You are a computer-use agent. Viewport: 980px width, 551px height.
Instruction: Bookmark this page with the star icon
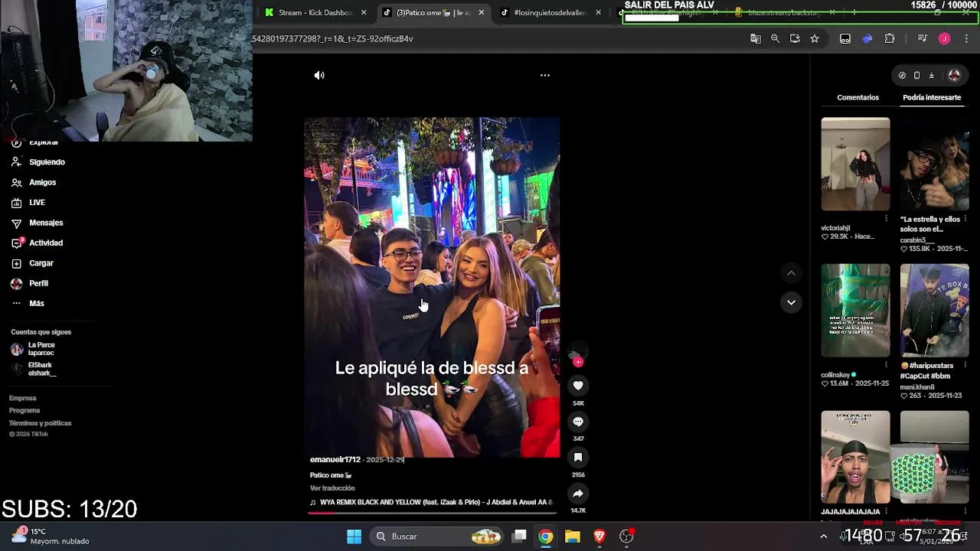[x=815, y=38]
